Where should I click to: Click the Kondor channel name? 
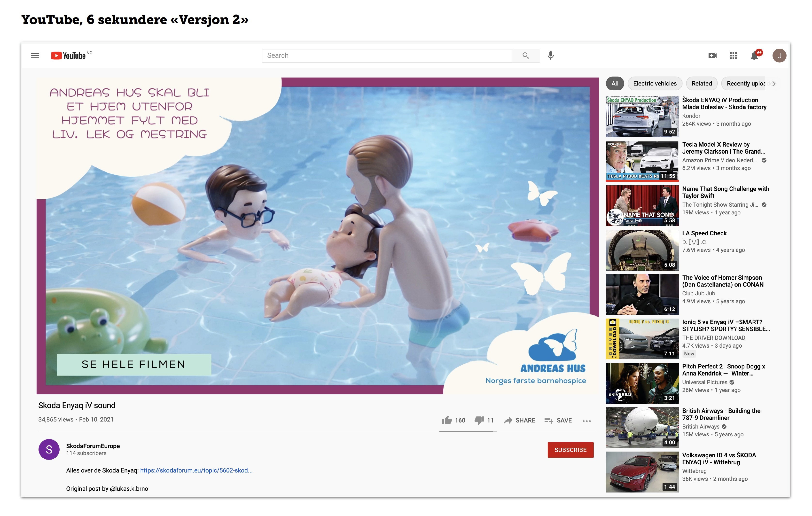pos(691,116)
